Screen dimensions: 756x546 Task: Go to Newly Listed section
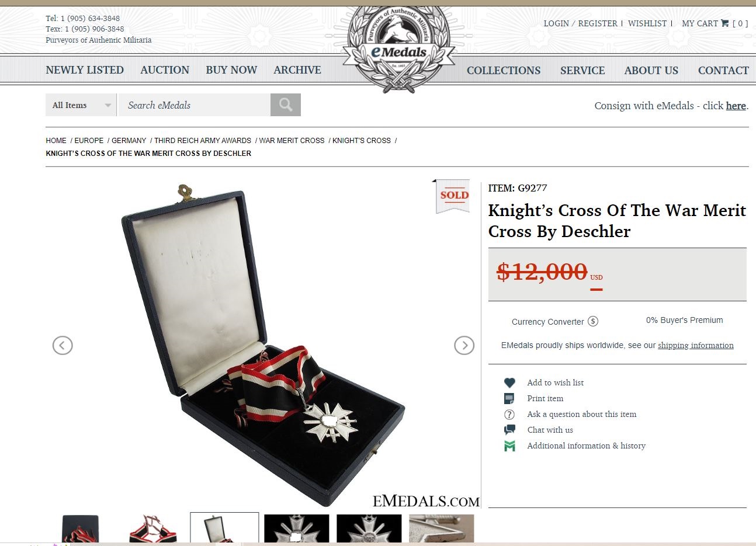(85, 70)
